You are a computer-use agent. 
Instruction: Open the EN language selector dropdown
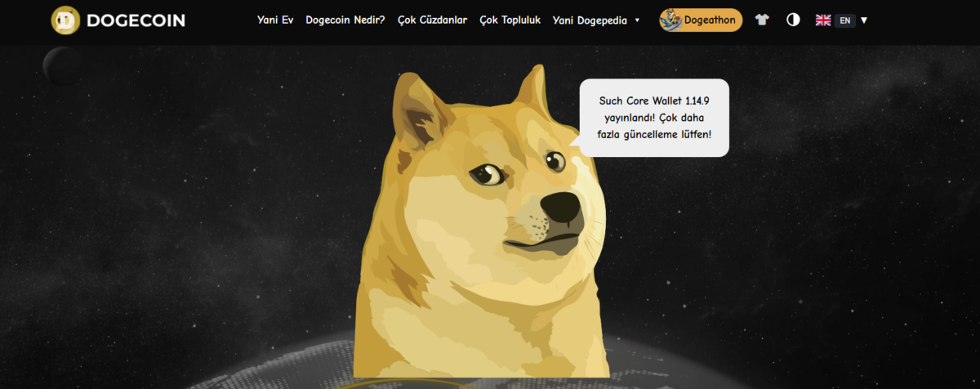click(x=851, y=20)
